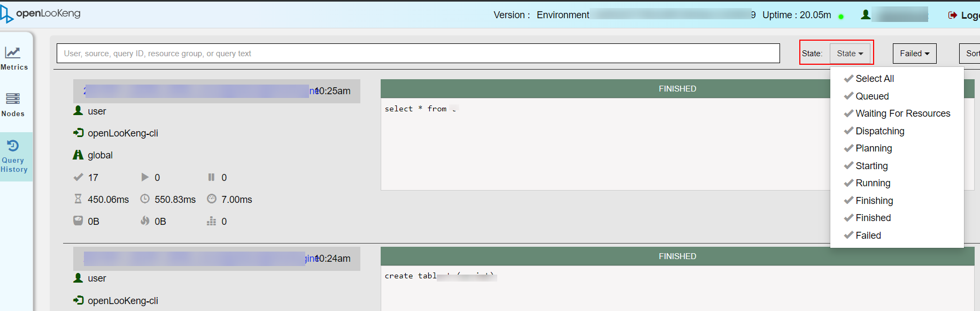Click user icon in 10:25am query
This screenshot has width=980, height=311.
78,111
